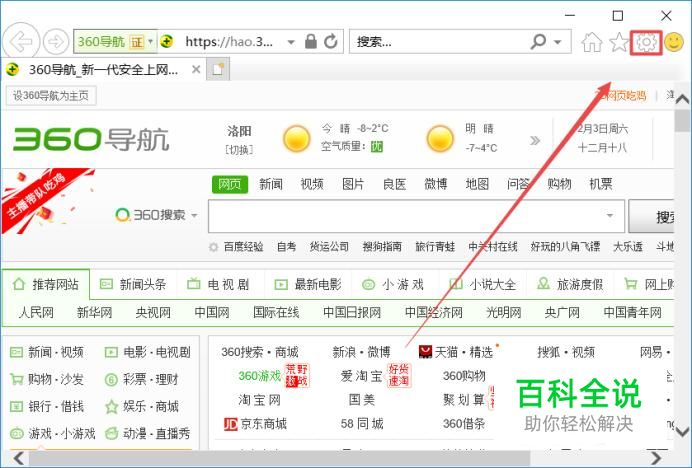Select the 图片 search tab
Image resolution: width=692 pixels, height=468 pixels.
point(353,184)
